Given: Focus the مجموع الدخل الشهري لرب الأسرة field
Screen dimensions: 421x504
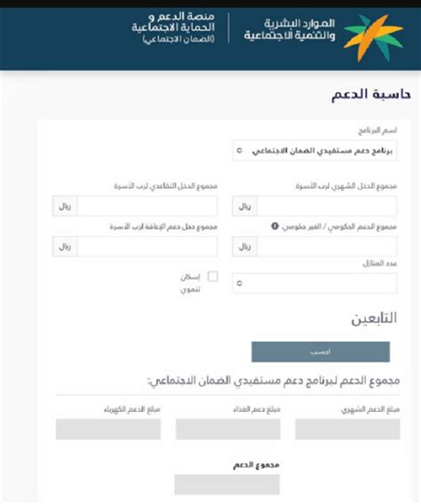Looking at the screenshot, I should click(327, 206).
